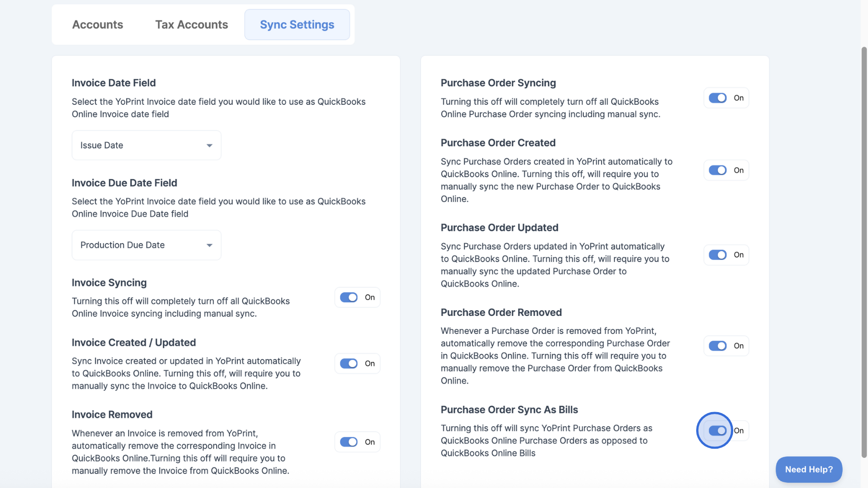Turn off Invoice Created / Updated sync
Viewport: 868px width, 488px height.
click(x=349, y=363)
